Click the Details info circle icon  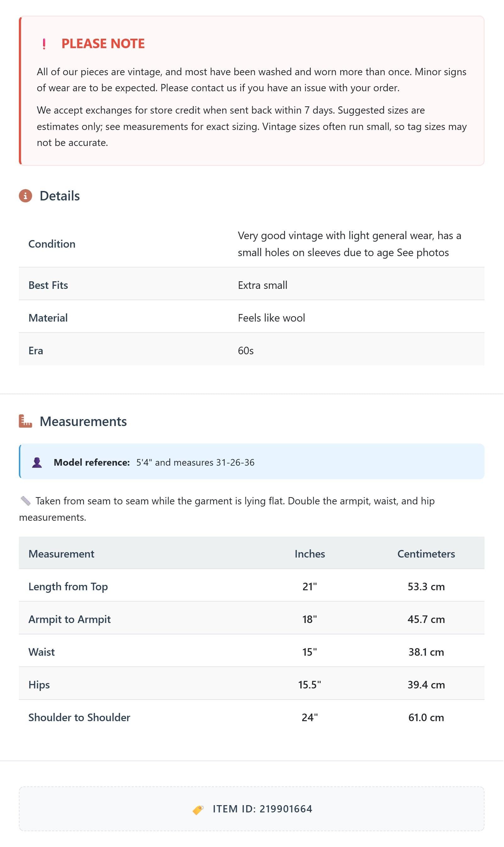25,196
